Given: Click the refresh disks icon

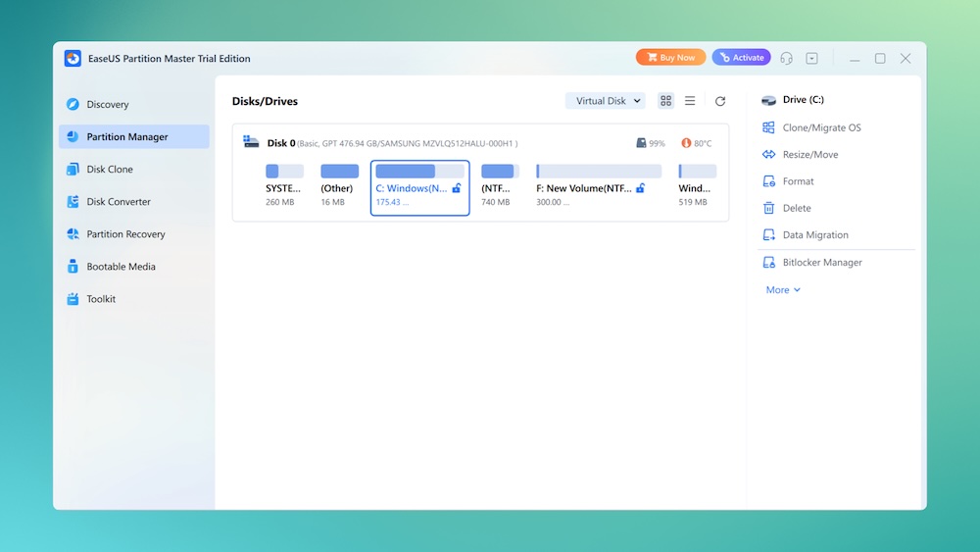Looking at the screenshot, I should [720, 101].
